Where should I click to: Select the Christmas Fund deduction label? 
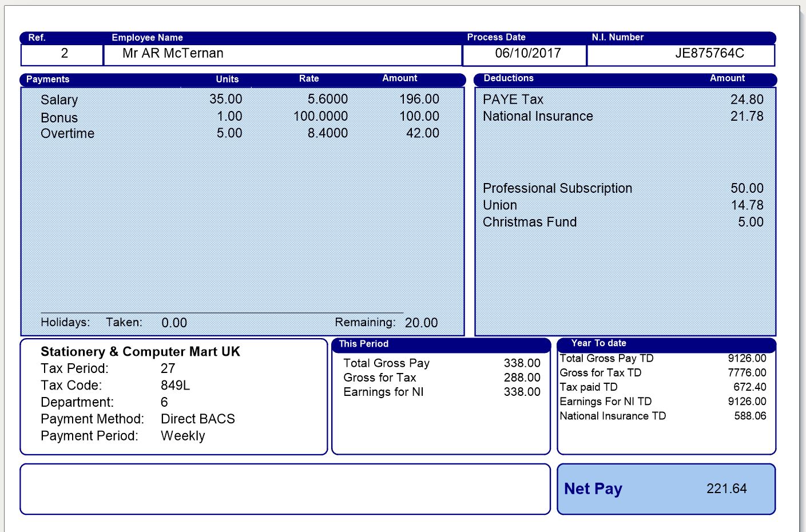(530, 222)
